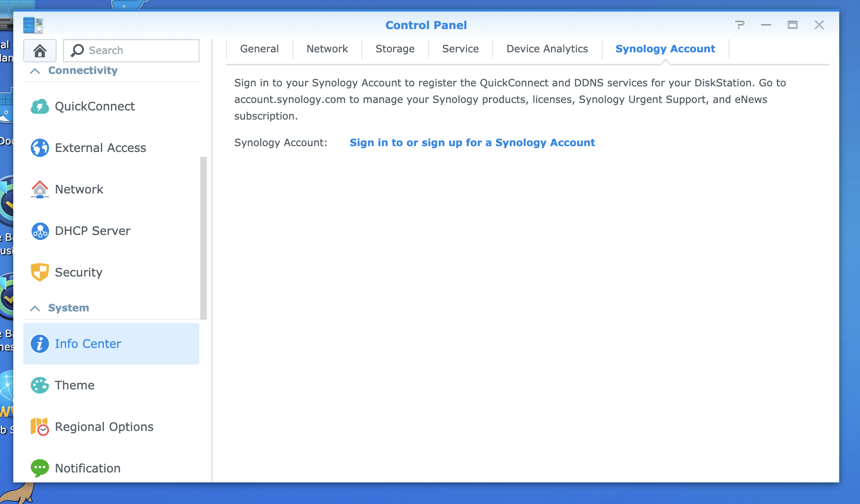Open External Access settings
Screen dimensions: 860x504
point(100,147)
